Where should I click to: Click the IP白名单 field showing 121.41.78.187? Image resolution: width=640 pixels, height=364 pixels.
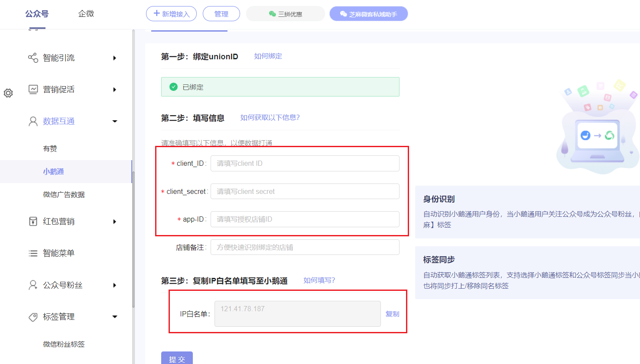coord(298,314)
